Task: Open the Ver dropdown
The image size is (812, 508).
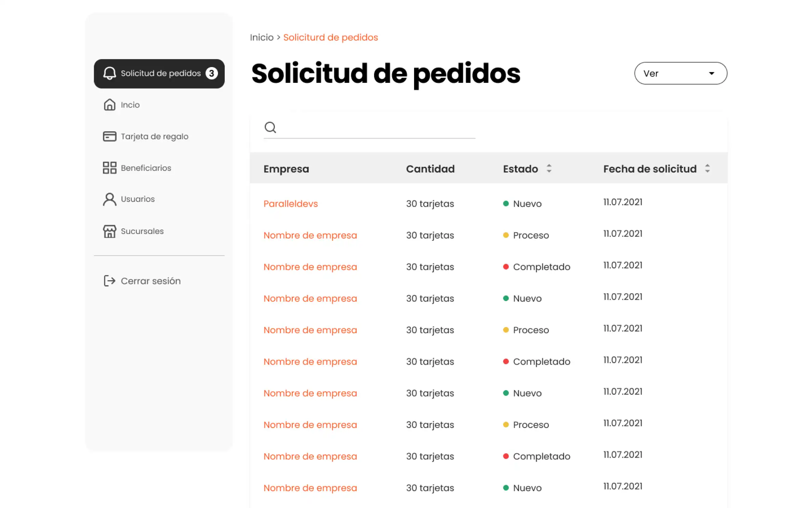Action: (x=680, y=73)
